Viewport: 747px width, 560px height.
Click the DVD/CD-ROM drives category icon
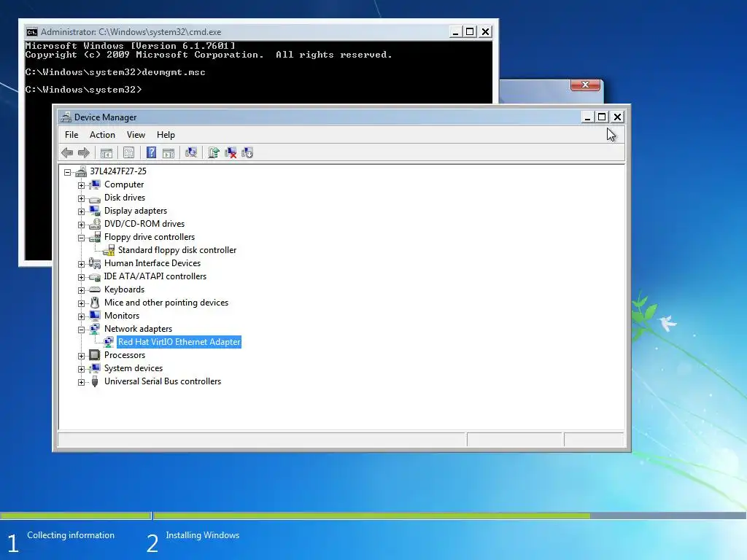click(x=95, y=224)
